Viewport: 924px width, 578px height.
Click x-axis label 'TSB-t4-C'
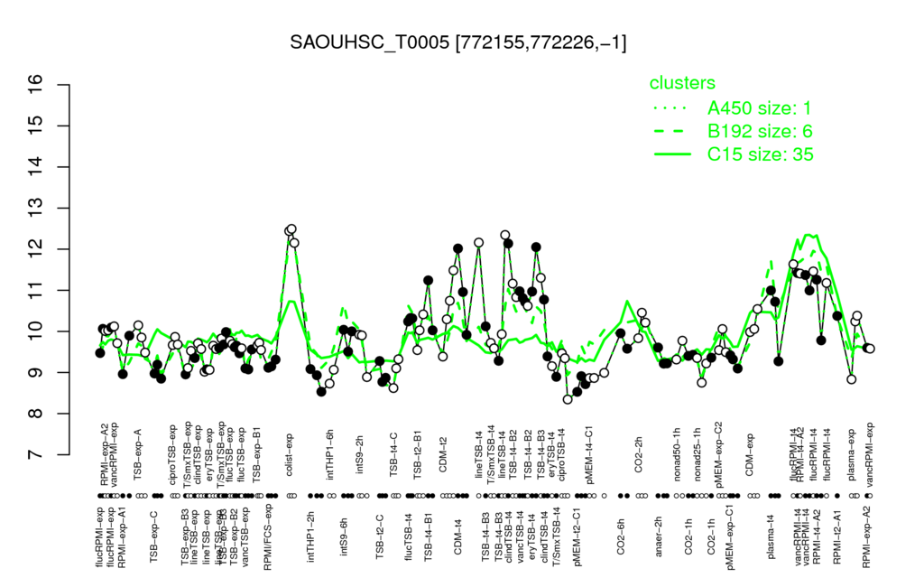(x=394, y=455)
